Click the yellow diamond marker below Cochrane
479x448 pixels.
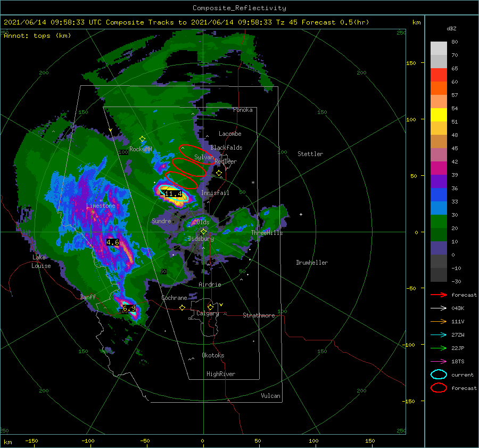[x=182, y=308]
